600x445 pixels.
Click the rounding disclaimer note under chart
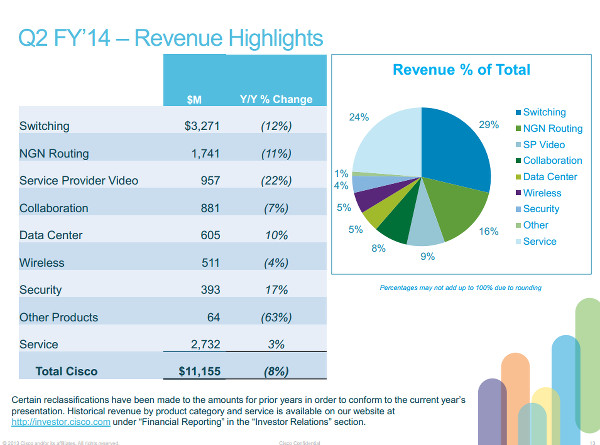coord(461,287)
